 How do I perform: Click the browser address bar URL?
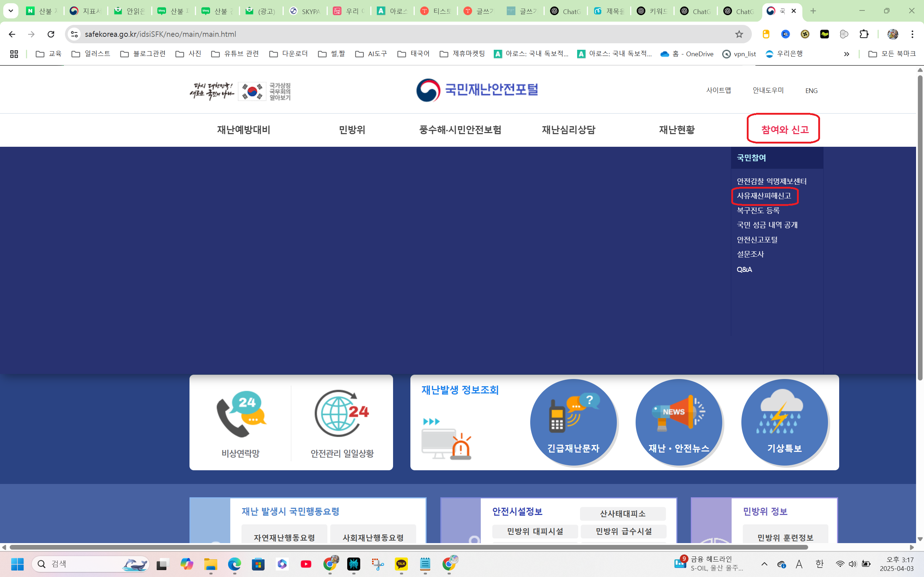[160, 34]
